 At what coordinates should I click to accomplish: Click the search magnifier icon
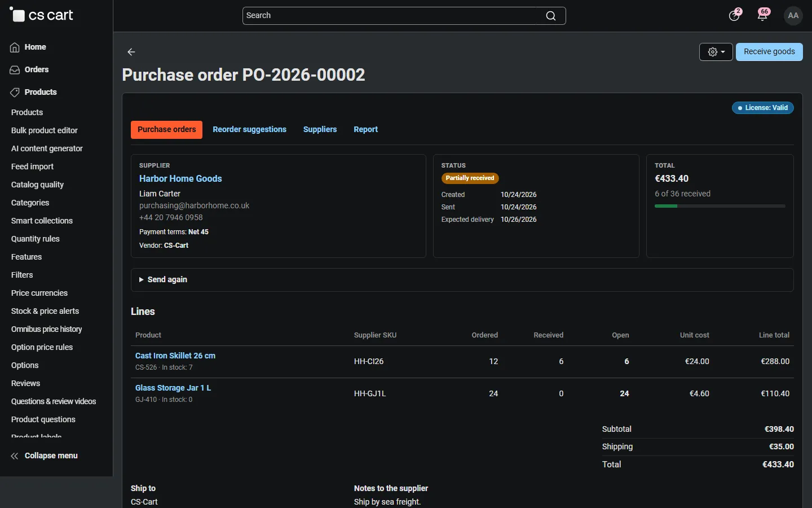[x=551, y=16]
